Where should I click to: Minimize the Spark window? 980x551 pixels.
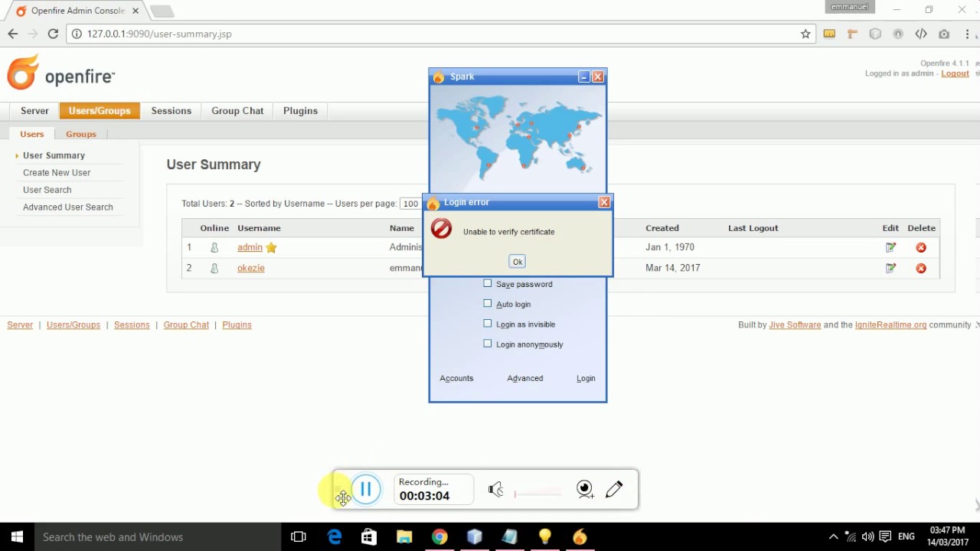pyautogui.click(x=584, y=77)
